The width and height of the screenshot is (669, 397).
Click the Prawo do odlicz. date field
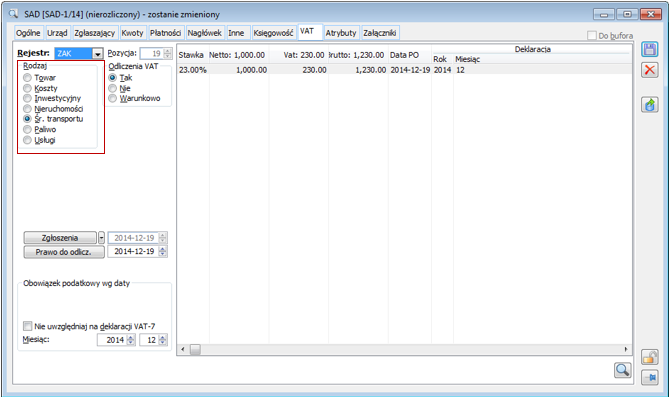133,251
